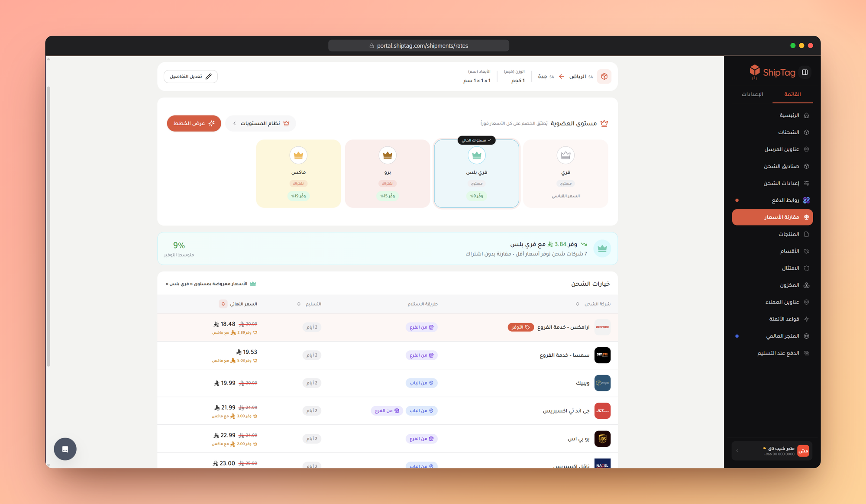Screen dimensions: 866x504
Task: Select price 19.99 in ويبيك row
Action: pyautogui.click(x=225, y=383)
